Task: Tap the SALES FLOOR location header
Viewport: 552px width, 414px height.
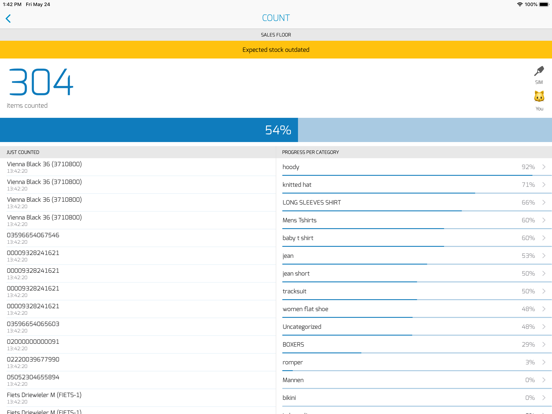Action: coord(276,35)
